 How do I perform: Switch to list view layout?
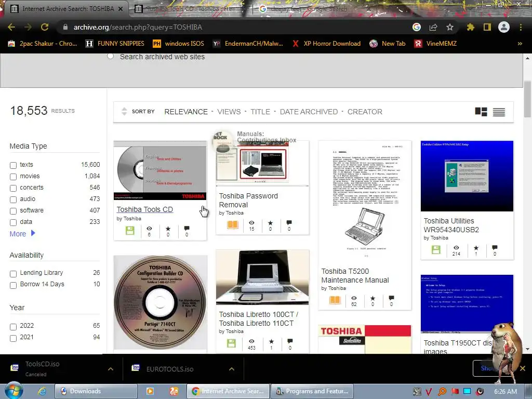(499, 112)
